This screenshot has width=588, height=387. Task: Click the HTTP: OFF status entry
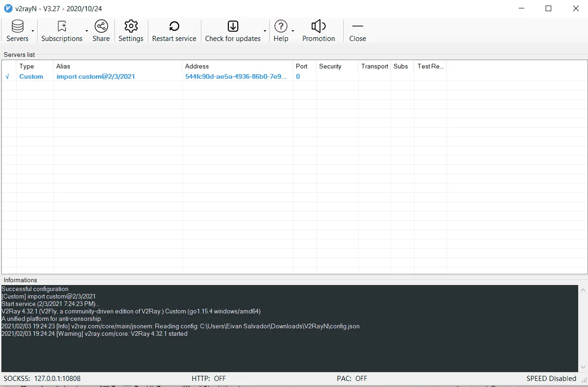coord(208,379)
